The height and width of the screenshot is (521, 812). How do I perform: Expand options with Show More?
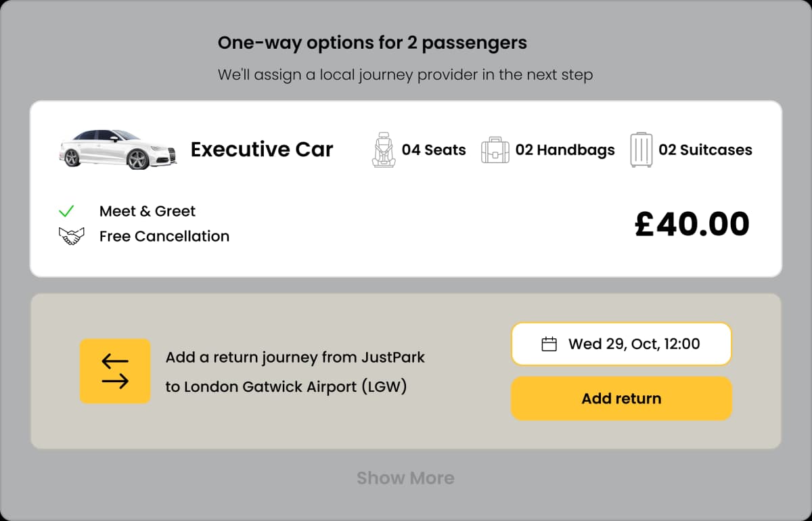click(x=405, y=478)
